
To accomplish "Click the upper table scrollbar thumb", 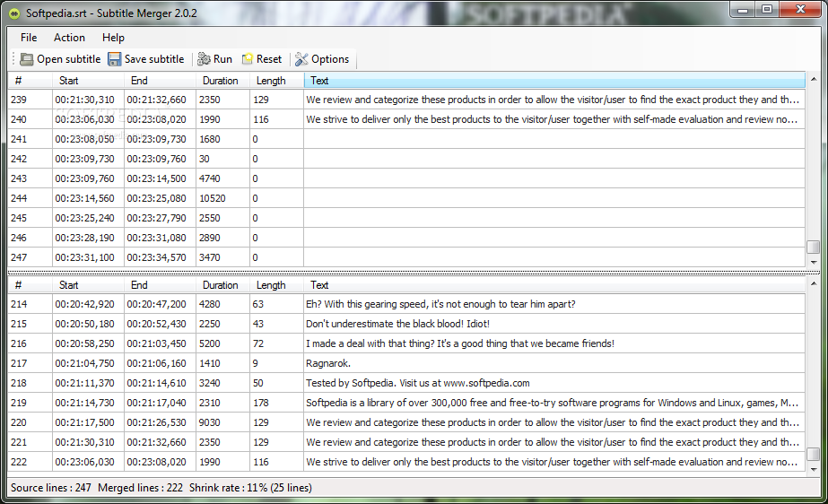I will pos(814,247).
